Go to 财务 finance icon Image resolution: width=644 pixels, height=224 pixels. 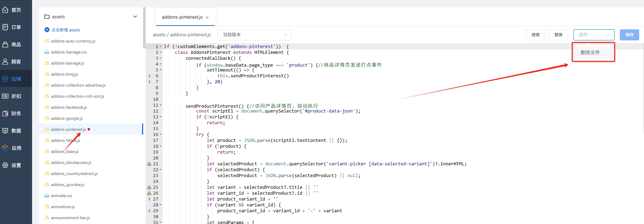point(5,114)
